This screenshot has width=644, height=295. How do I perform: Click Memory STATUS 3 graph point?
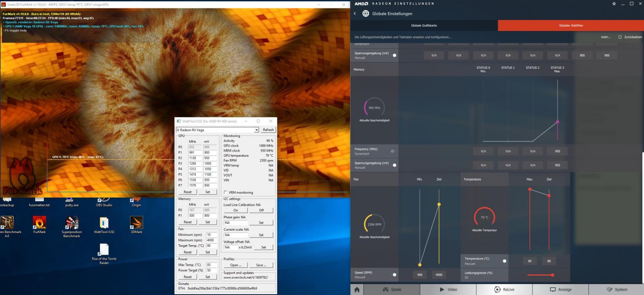[557, 122]
